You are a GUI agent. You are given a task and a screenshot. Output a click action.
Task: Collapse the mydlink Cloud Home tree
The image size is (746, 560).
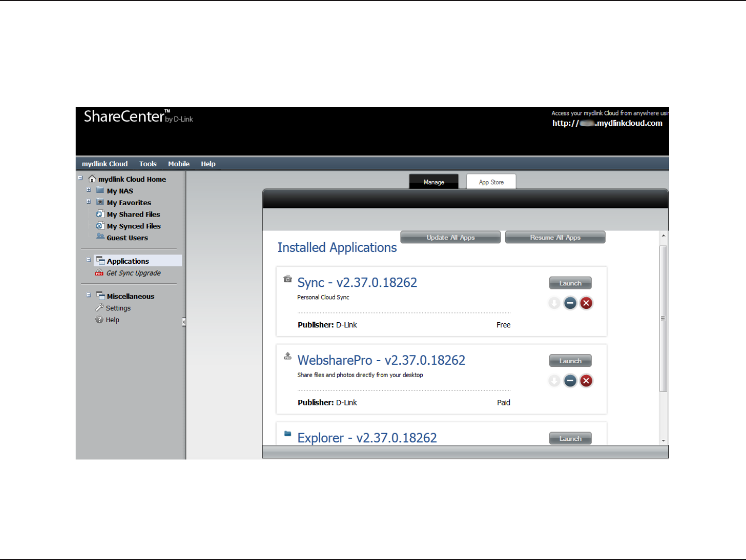pos(80,178)
